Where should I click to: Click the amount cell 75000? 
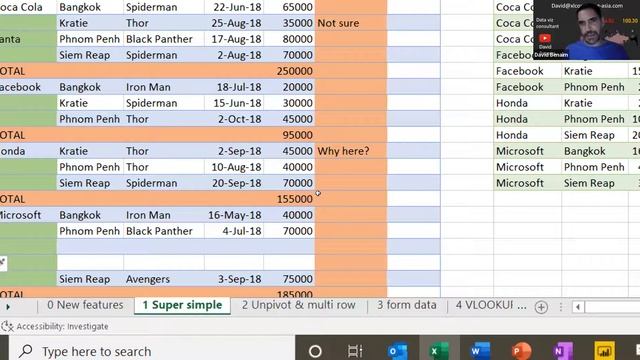289,279
